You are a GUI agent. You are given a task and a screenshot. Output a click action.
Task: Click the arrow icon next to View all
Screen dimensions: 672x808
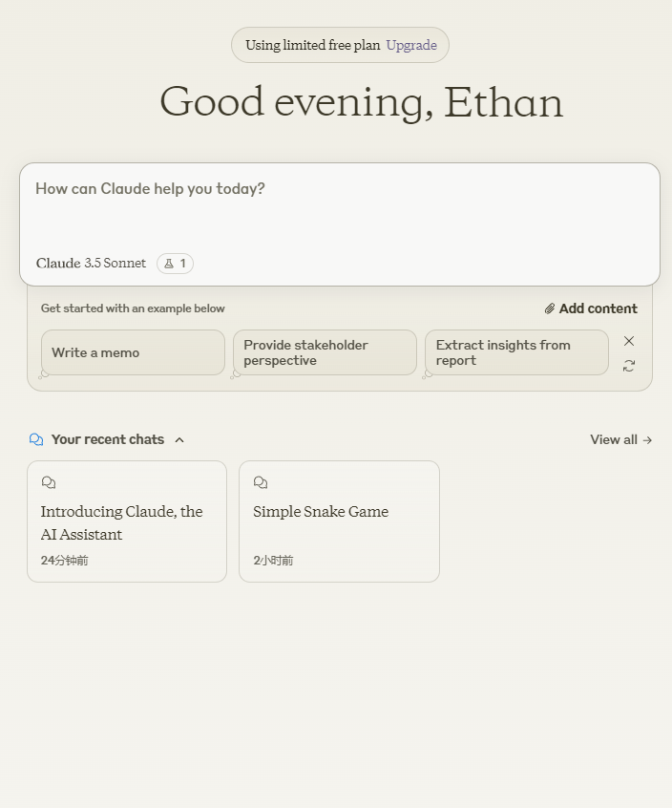point(648,440)
